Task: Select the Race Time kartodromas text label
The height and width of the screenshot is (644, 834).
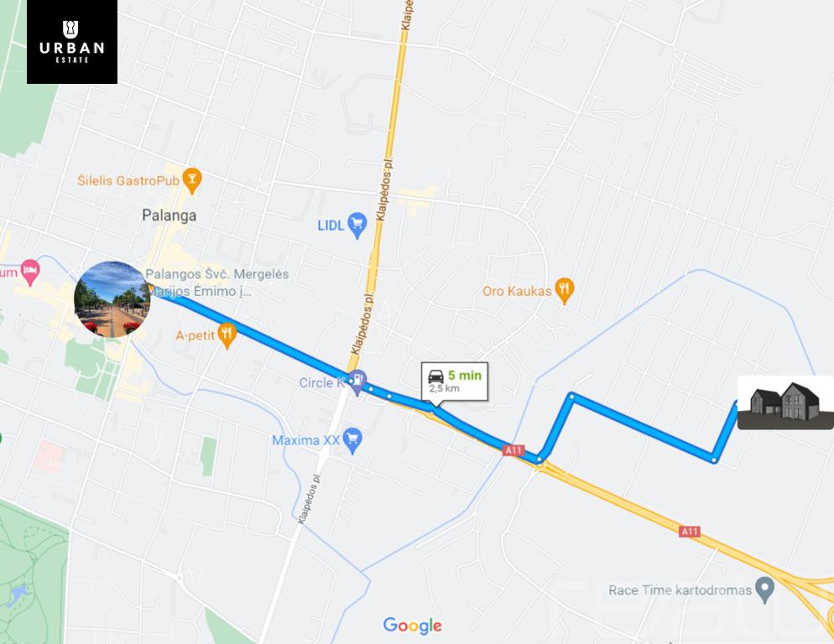Action: point(680,590)
